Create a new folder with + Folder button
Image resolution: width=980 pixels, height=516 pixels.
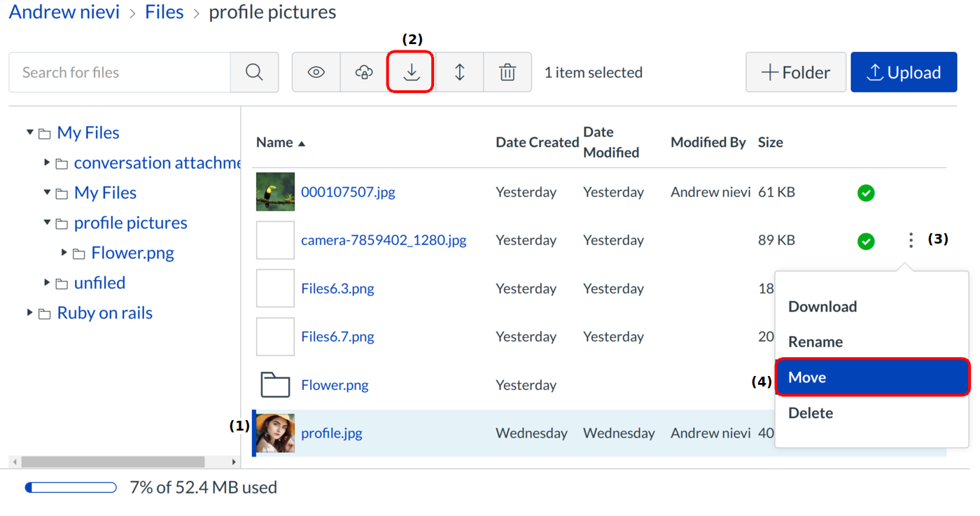click(x=795, y=72)
